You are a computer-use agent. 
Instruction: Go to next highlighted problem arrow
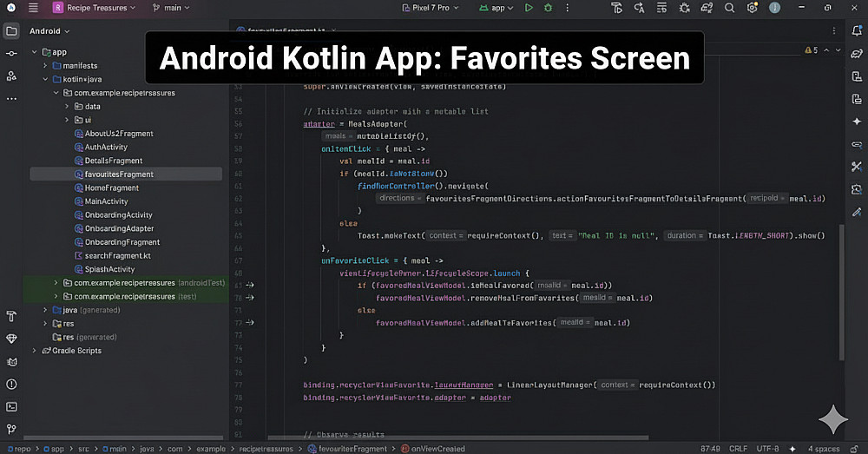[x=838, y=49]
